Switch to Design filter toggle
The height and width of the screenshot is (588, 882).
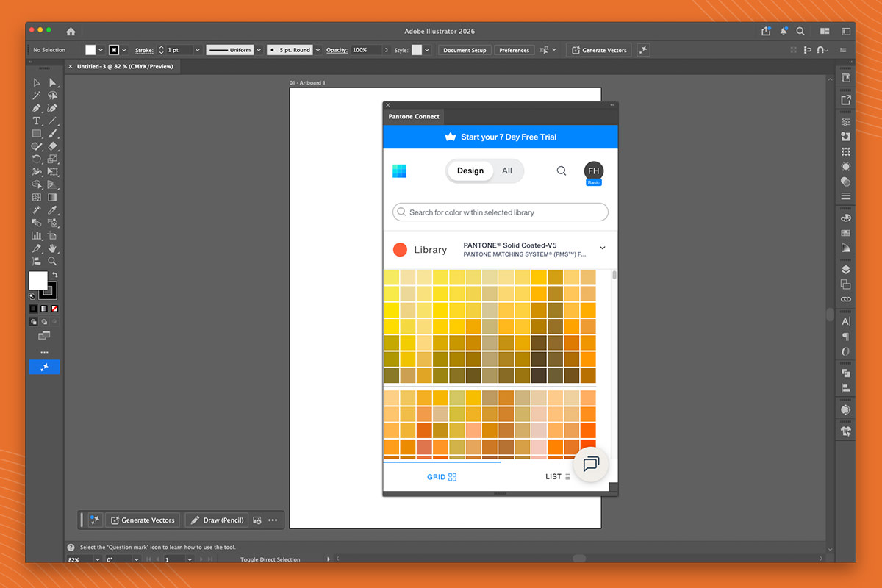pyautogui.click(x=470, y=171)
